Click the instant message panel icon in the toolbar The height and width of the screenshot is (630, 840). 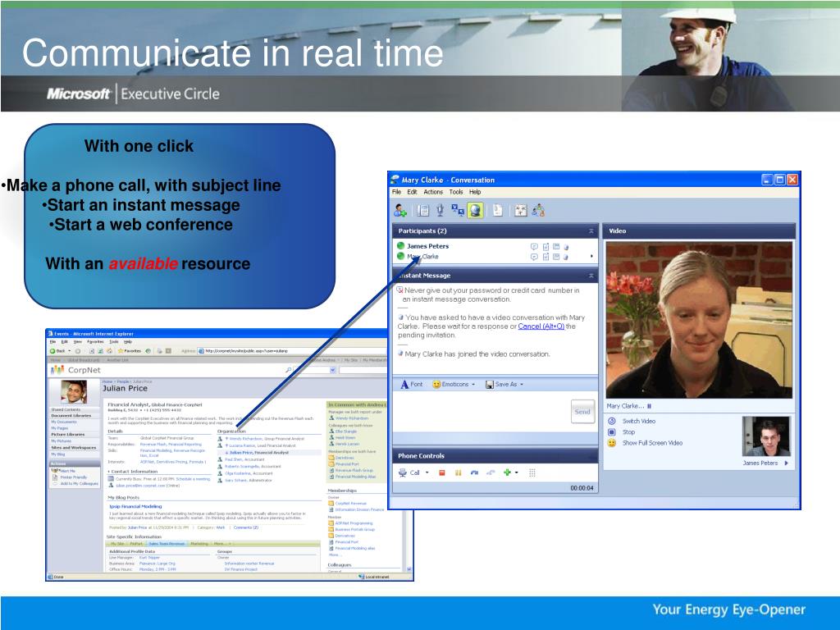(x=423, y=211)
